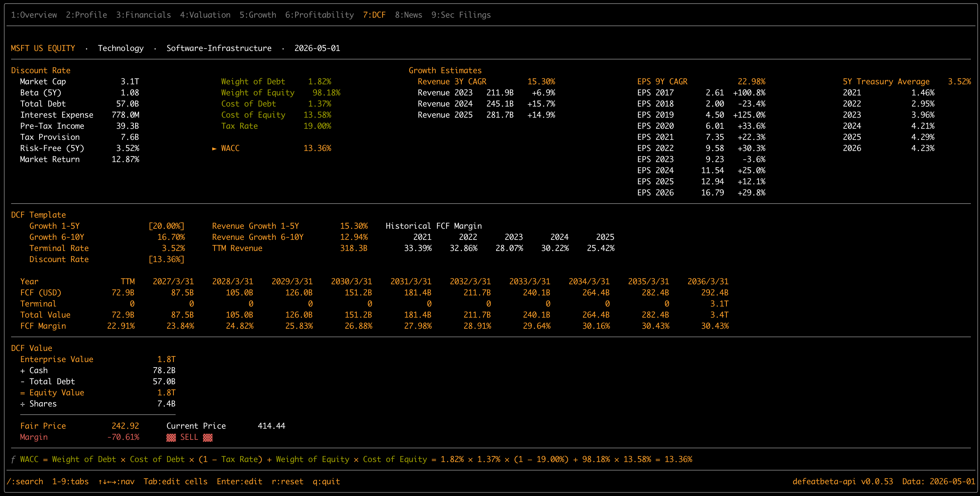The width and height of the screenshot is (980, 496).
Task: Click the Technology sector label
Action: pyautogui.click(x=120, y=48)
